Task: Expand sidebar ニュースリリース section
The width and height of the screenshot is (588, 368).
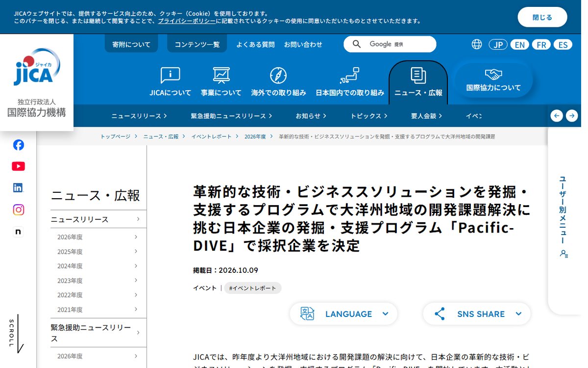Action: [x=98, y=219]
